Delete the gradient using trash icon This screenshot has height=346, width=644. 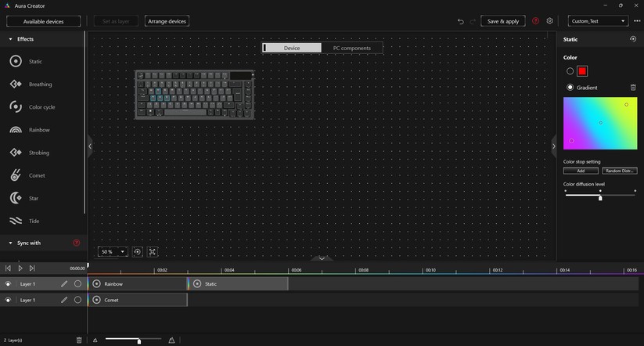pos(633,88)
